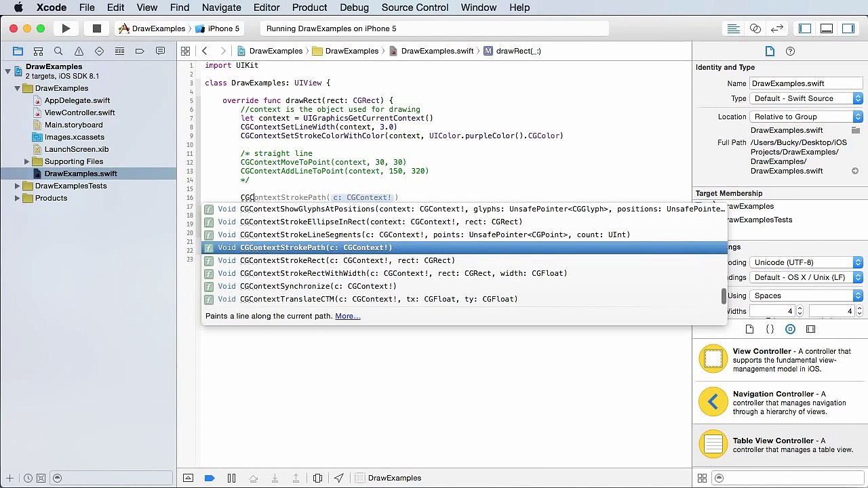The height and width of the screenshot is (488, 868).
Task: Select CGContextTranslateCTM completion suggestion
Action: 464,299
